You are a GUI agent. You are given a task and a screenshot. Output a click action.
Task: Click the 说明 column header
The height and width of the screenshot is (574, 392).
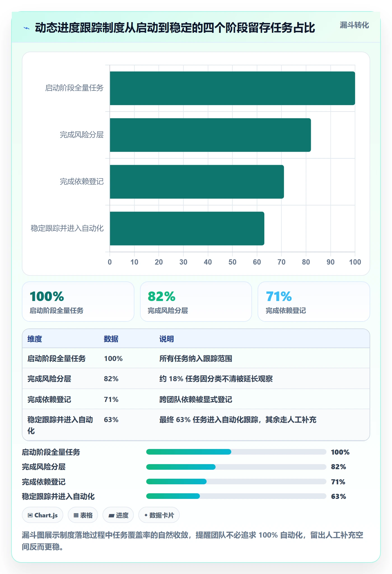[x=167, y=339]
